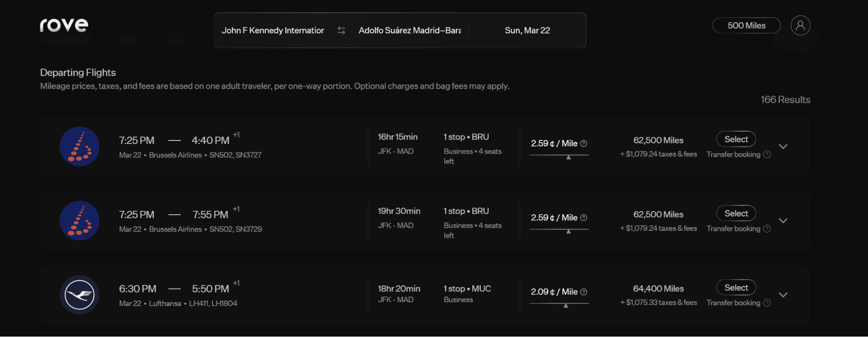Click '16hr 15min' duration text

(398, 137)
